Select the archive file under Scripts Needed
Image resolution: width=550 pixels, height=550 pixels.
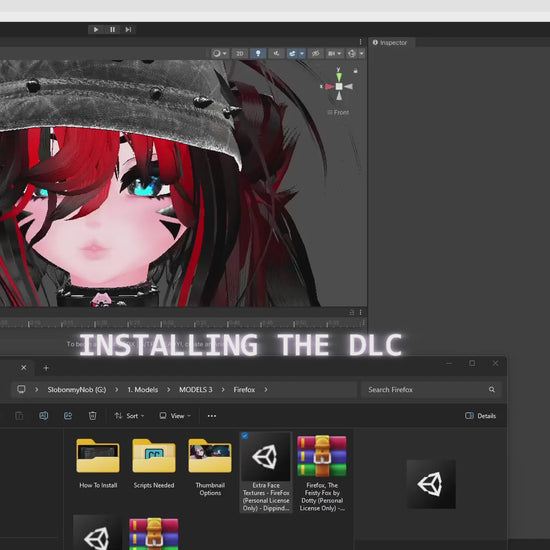click(x=154, y=534)
